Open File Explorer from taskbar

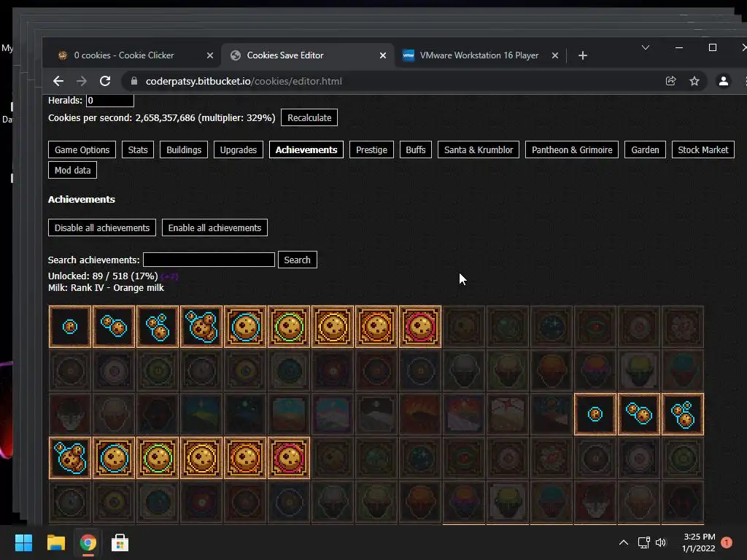click(x=55, y=542)
